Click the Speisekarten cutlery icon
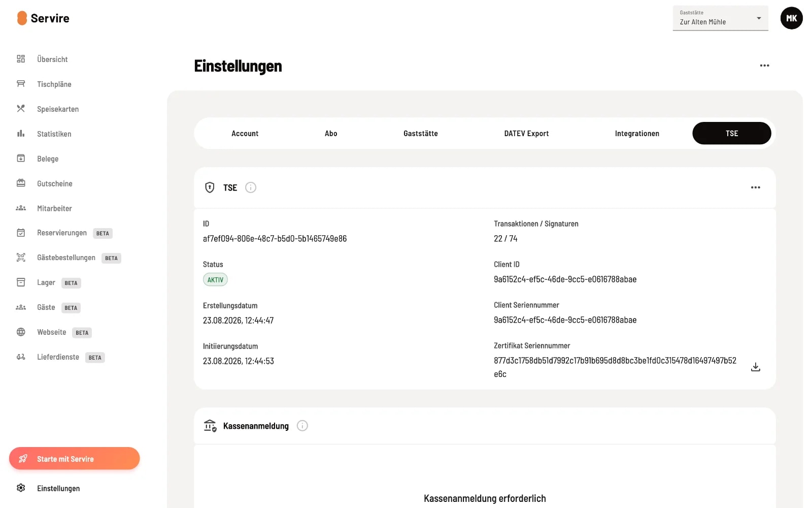812x508 pixels. click(21, 109)
